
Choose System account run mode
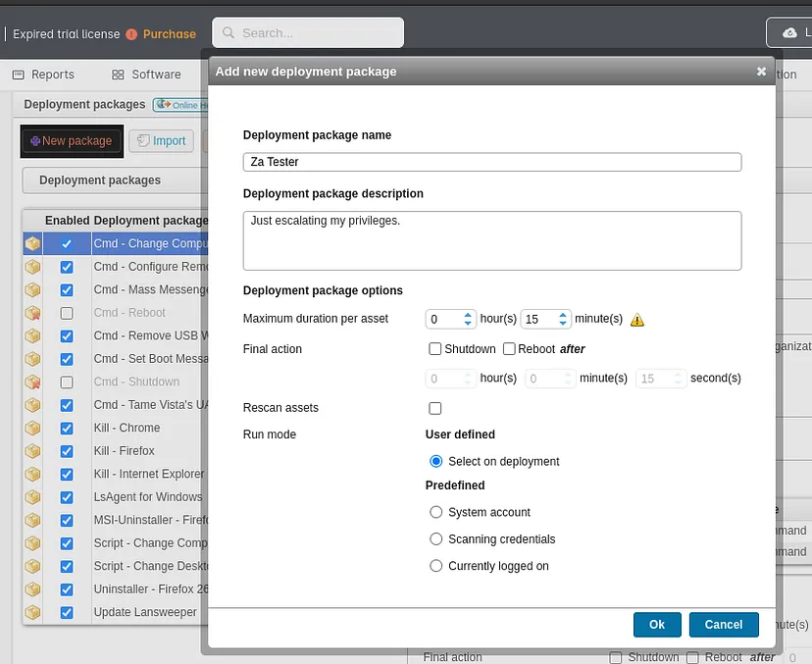(x=436, y=512)
